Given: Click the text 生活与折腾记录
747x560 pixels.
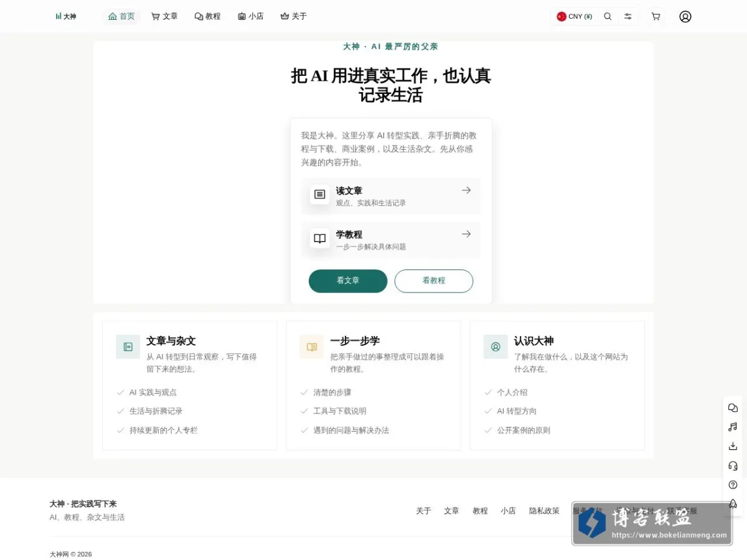Looking at the screenshot, I should point(156,411).
